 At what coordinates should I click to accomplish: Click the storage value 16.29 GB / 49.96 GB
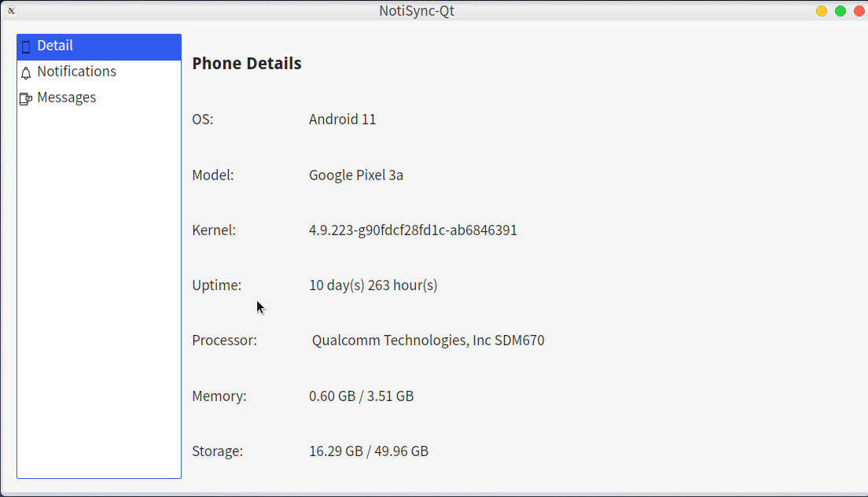pos(369,451)
